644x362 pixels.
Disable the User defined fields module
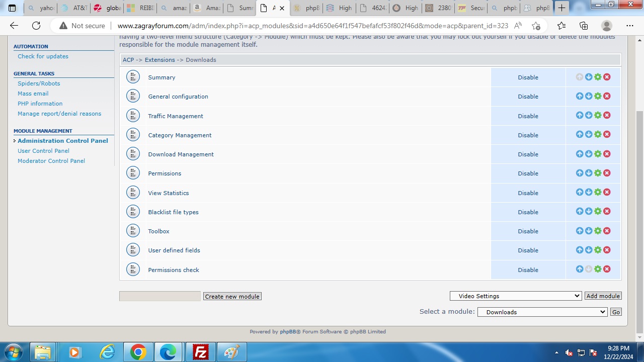[x=528, y=250]
